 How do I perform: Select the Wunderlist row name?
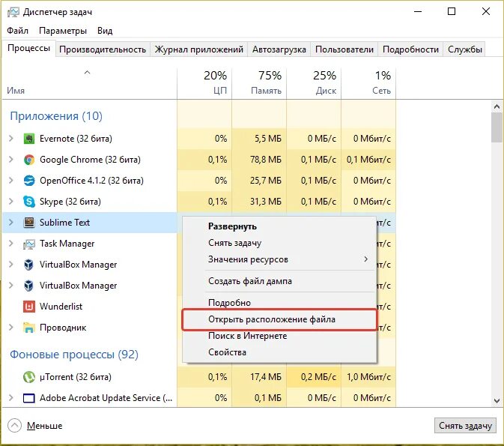pyautogui.click(x=61, y=307)
